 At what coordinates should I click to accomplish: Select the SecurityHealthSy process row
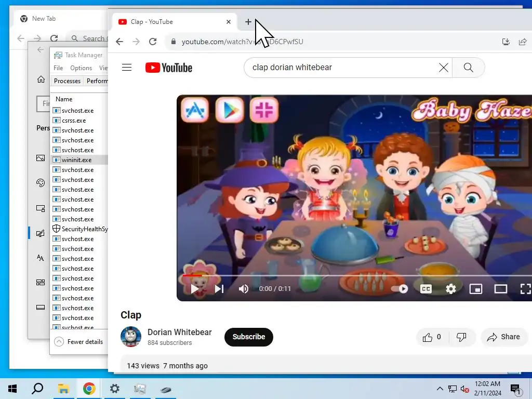[79, 229]
